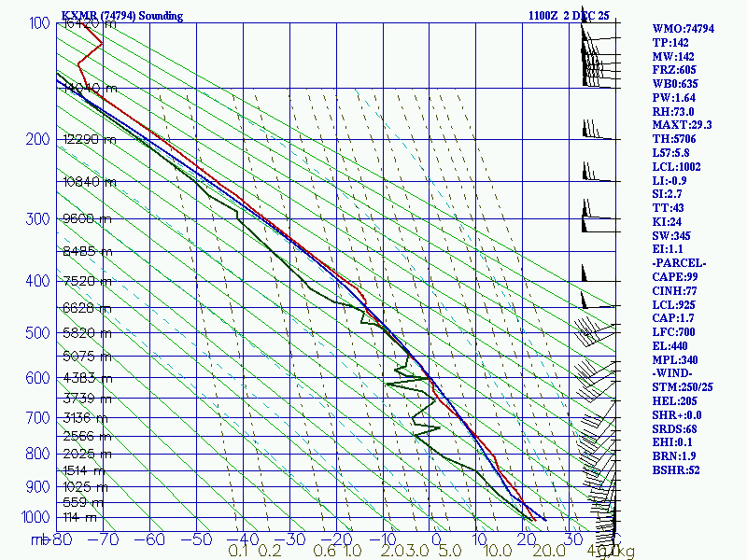This screenshot has height=560, width=747.
Task: Click the 300 mb pressure label
Action: 37,219
